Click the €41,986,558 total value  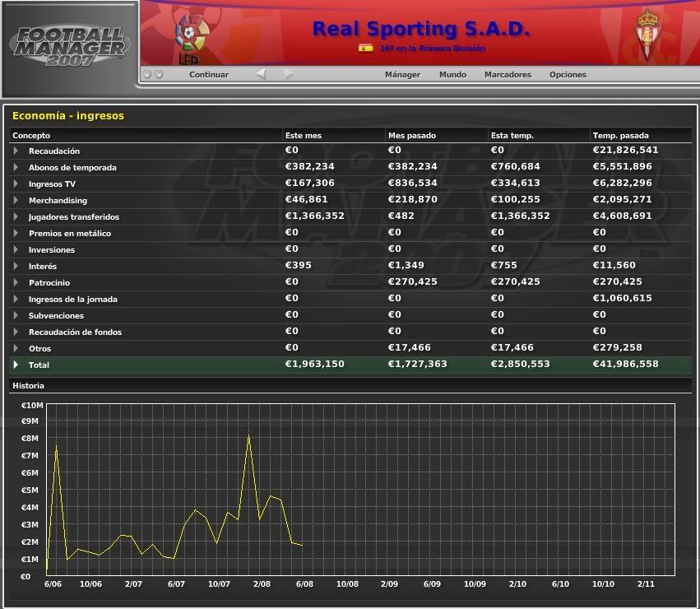pyautogui.click(x=625, y=364)
